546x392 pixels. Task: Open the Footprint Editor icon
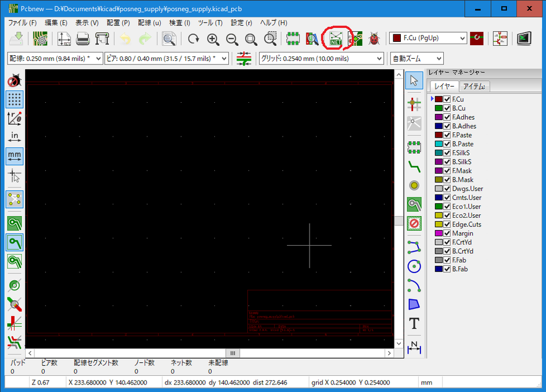coord(293,39)
